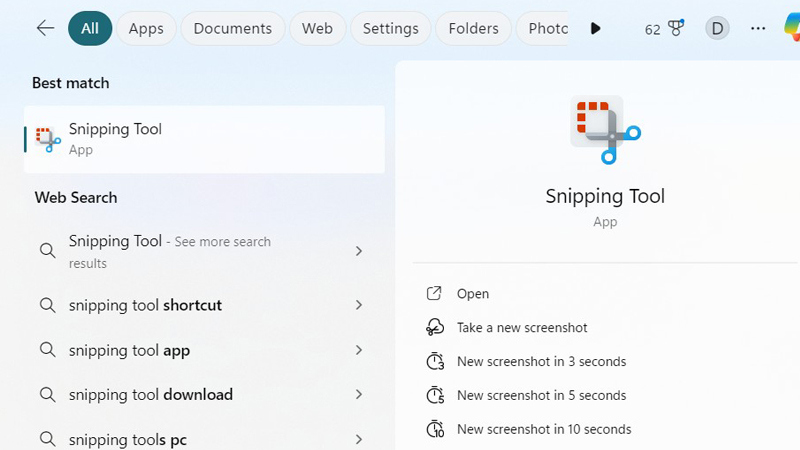Click magnifier beside Snipping Tool web result
800x450 pixels.
pos(47,251)
